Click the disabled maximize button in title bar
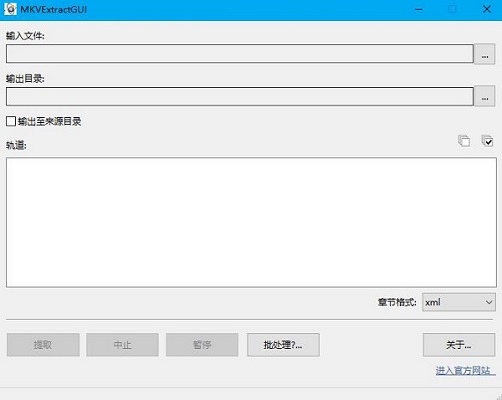The image size is (502, 400). (x=452, y=9)
